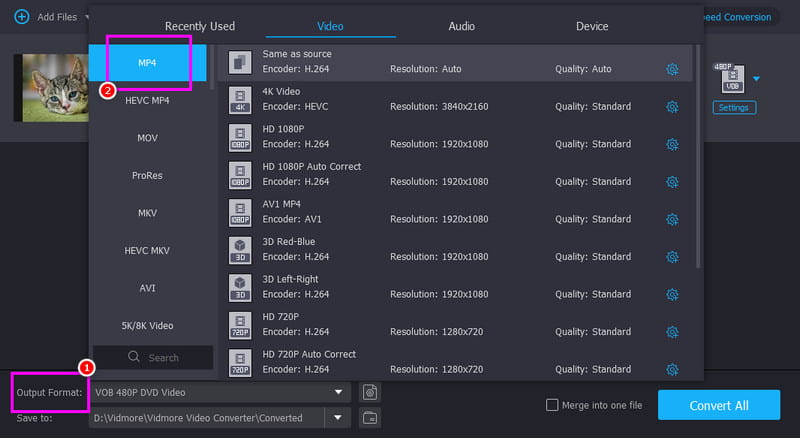
Task: Open gear settings for HD 720P preset
Action: 672,332
